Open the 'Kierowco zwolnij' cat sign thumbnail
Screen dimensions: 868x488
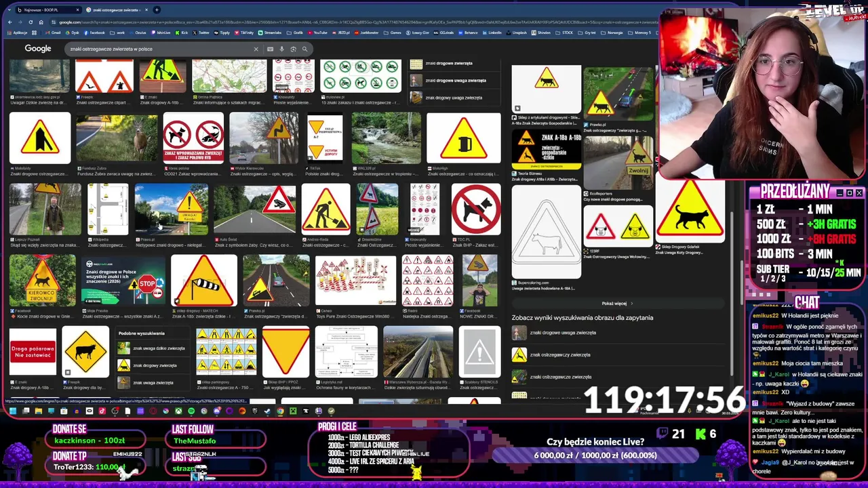pyautogui.click(x=43, y=281)
